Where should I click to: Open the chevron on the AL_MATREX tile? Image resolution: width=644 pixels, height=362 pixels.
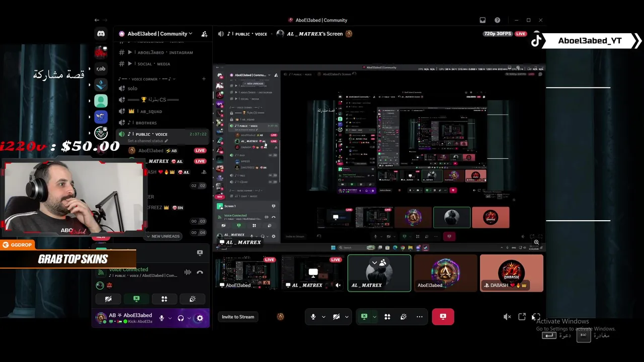point(374,263)
